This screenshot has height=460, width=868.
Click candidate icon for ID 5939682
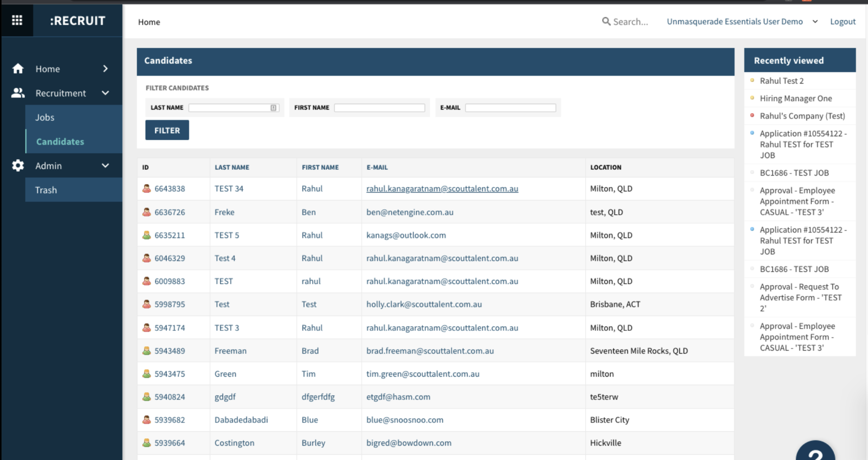(147, 420)
